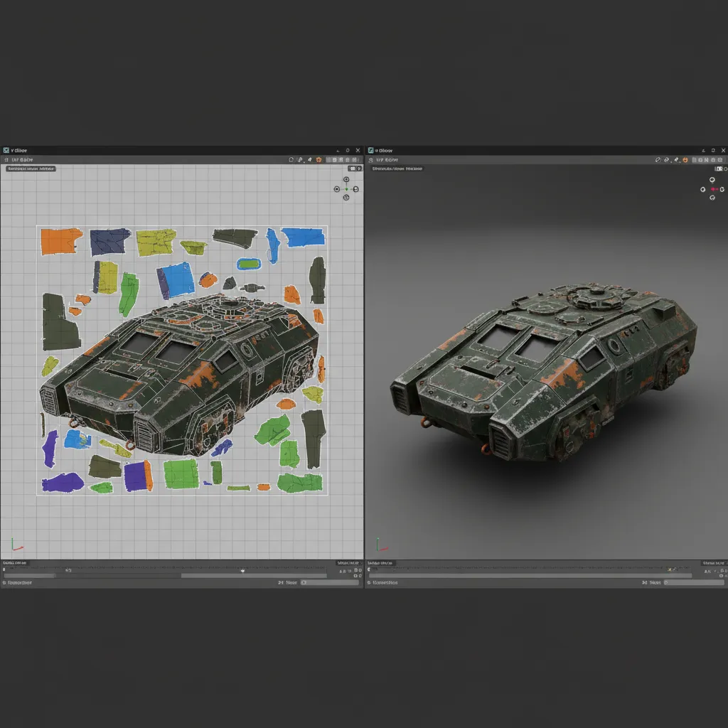The height and width of the screenshot is (728, 728).
Task: Click the navigation gizmo in the 3D viewport
Action: point(712,189)
